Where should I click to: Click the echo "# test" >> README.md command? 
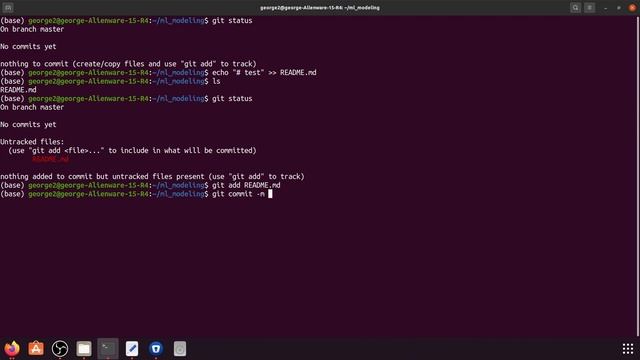click(264, 73)
